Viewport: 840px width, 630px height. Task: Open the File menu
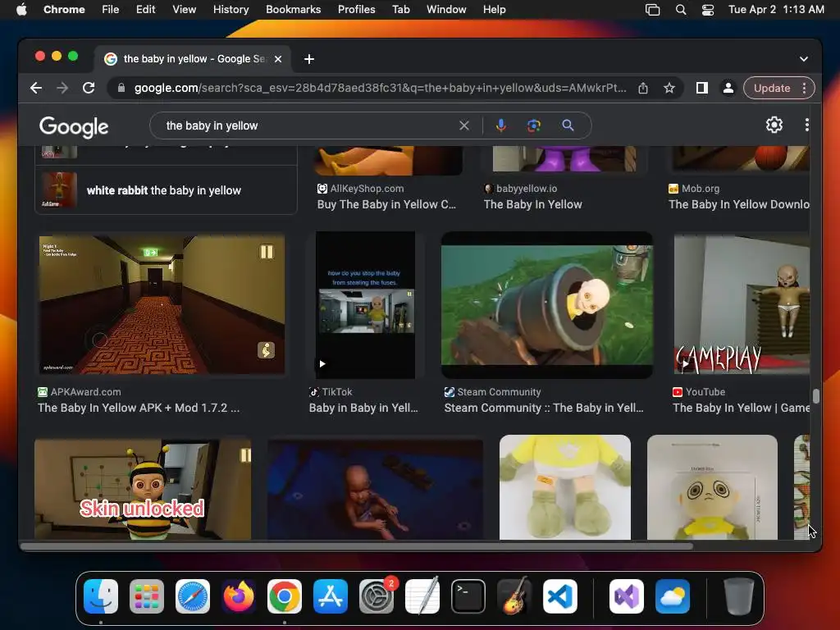[x=111, y=9]
